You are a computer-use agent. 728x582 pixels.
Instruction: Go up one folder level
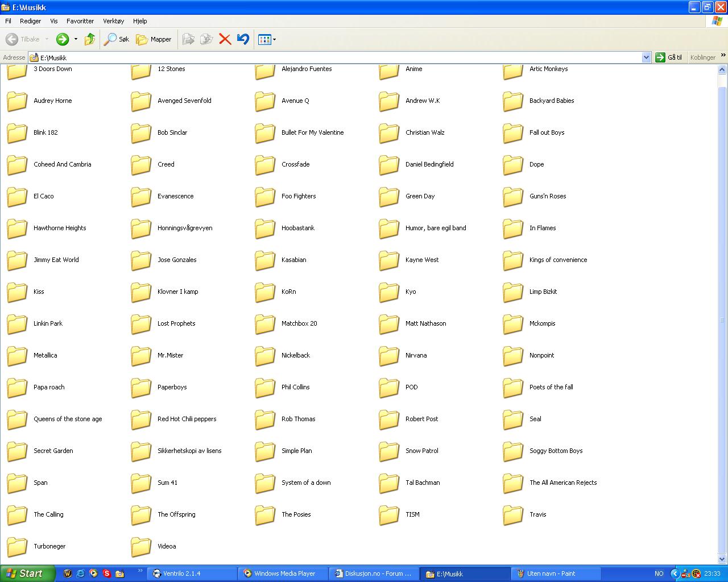click(90, 39)
